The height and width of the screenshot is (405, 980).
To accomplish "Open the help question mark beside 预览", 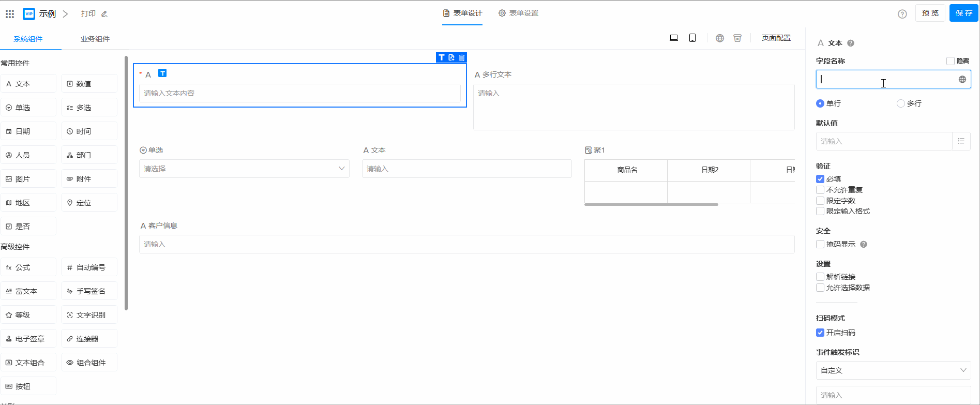I will pos(902,14).
